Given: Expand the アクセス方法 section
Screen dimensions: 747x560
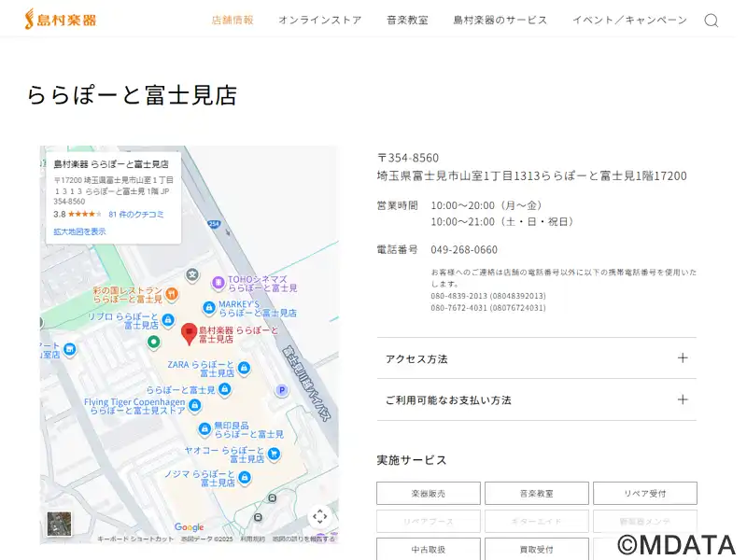Looking at the screenshot, I should point(536,358).
